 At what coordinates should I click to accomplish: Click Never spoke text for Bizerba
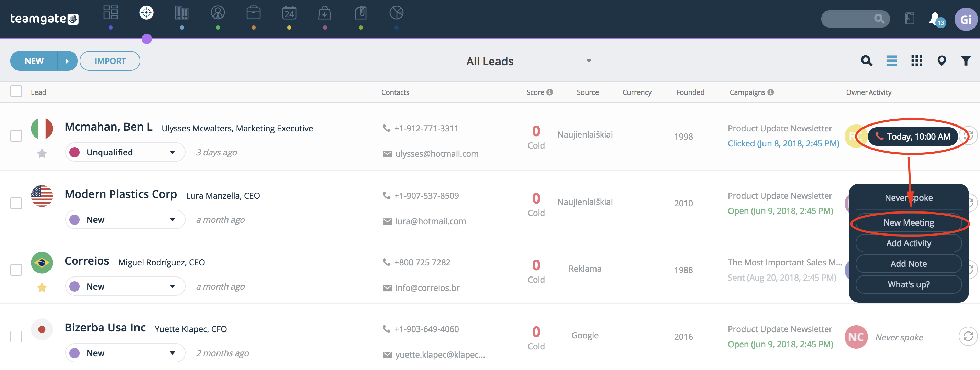tap(899, 337)
